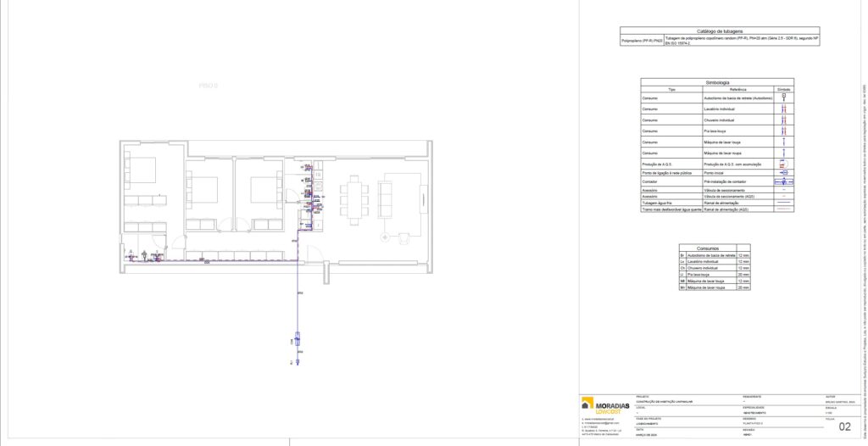This screenshot has height=446, width=868.
Task: Click 'Produção de A.Q.S.' in the Tipo column
Action: coord(657,164)
